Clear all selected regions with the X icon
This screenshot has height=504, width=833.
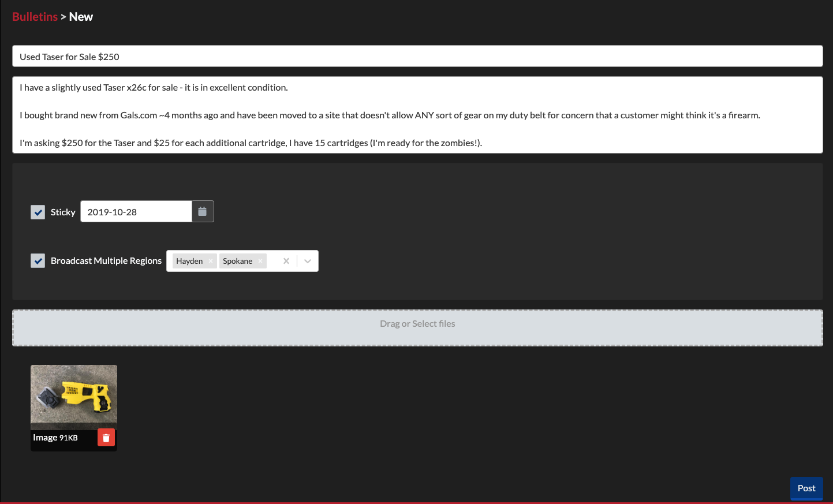pos(286,261)
